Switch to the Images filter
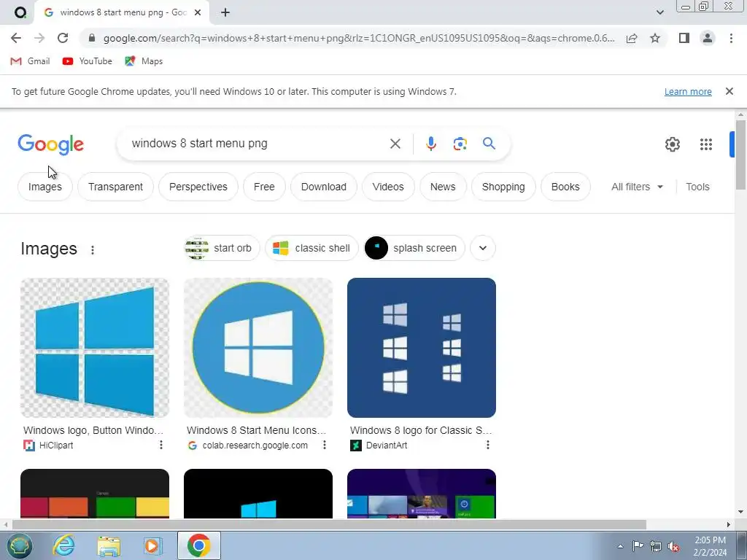 tap(45, 187)
